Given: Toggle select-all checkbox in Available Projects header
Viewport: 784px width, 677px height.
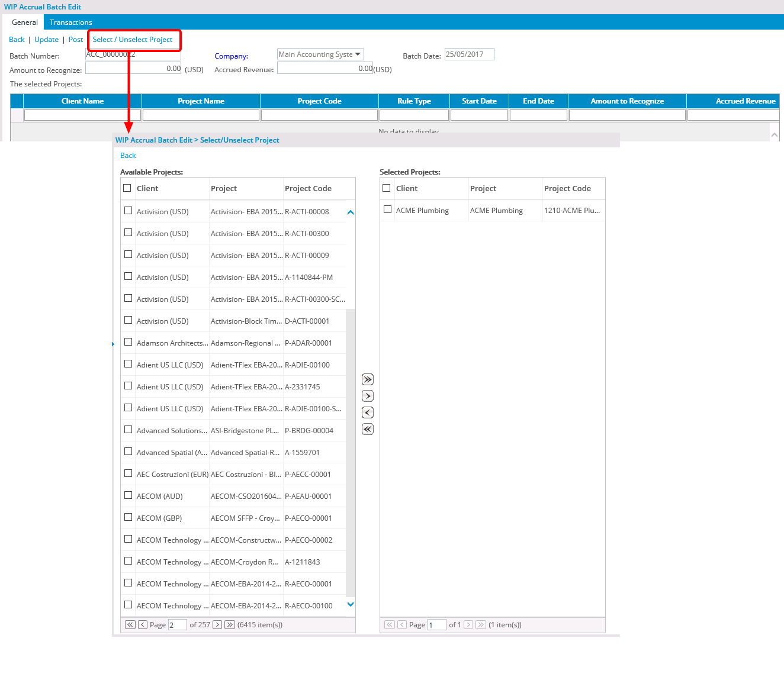Looking at the screenshot, I should 127,188.
